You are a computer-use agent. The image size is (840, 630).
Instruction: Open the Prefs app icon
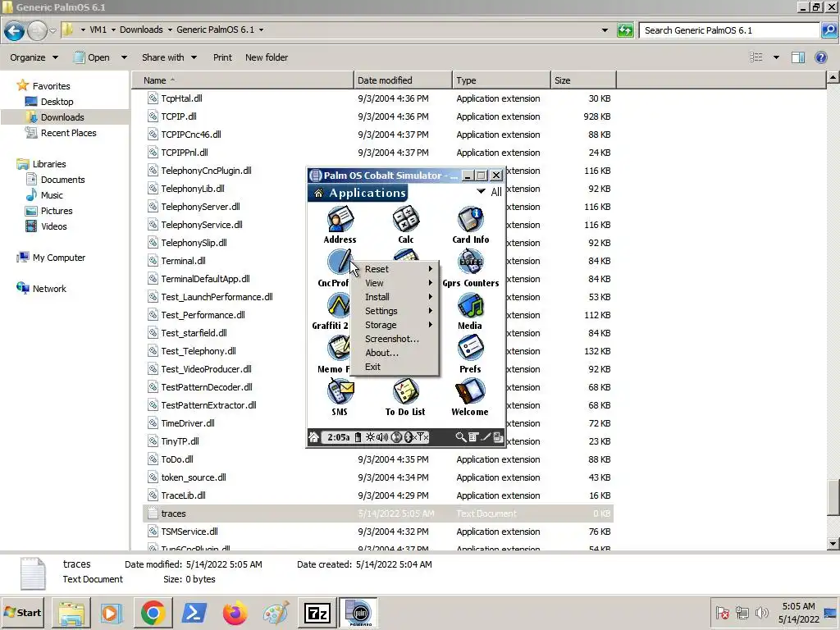coord(470,354)
